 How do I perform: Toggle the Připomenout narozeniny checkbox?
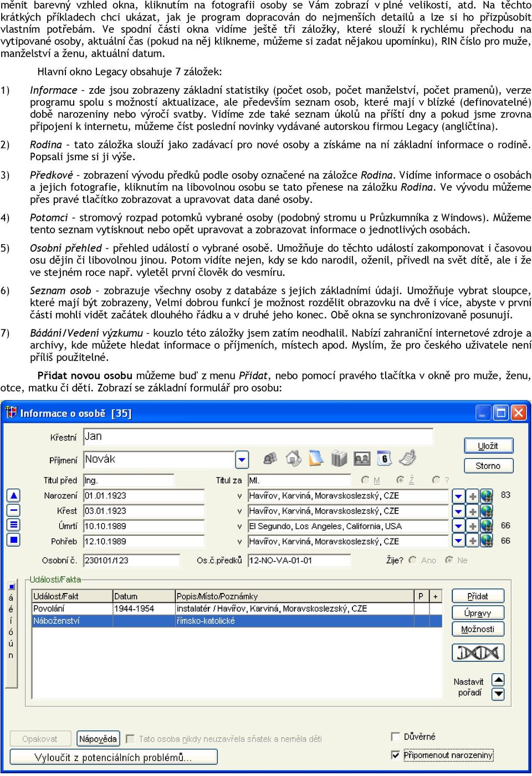click(396, 755)
